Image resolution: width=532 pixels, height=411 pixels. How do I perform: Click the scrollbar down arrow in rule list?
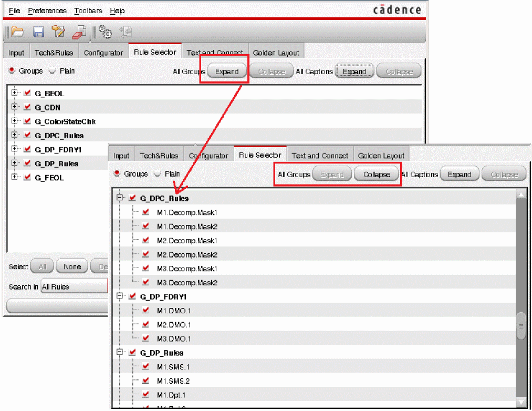(521, 402)
